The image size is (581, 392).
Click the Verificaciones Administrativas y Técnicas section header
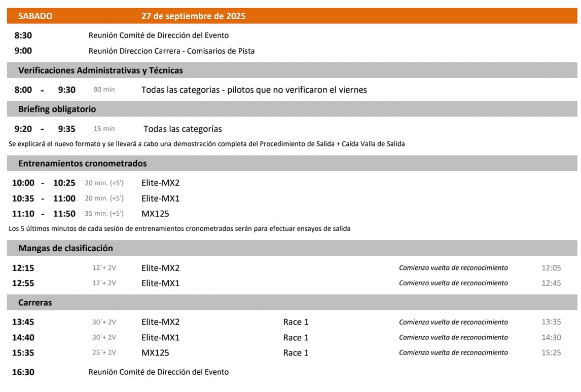click(100, 70)
